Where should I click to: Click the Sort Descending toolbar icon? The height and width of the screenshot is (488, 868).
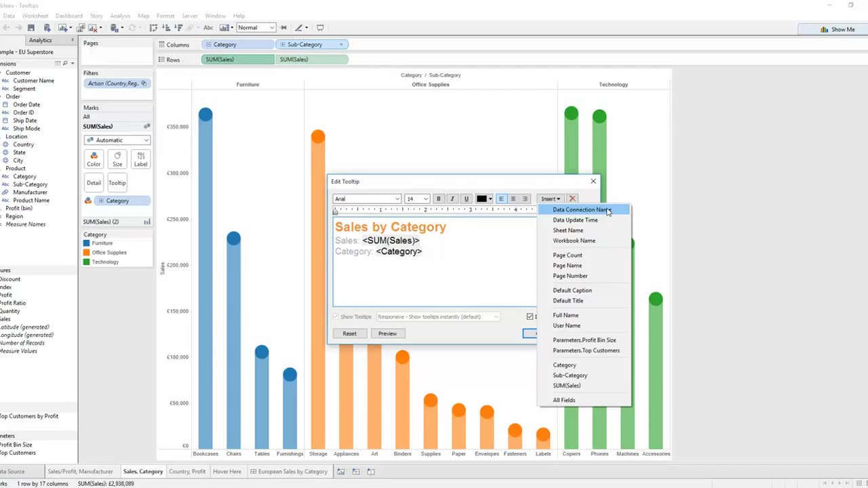[179, 28]
